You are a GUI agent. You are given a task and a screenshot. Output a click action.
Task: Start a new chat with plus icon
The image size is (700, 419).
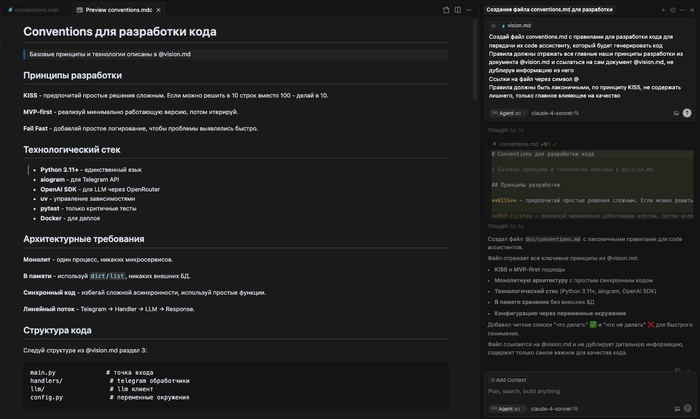click(662, 9)
